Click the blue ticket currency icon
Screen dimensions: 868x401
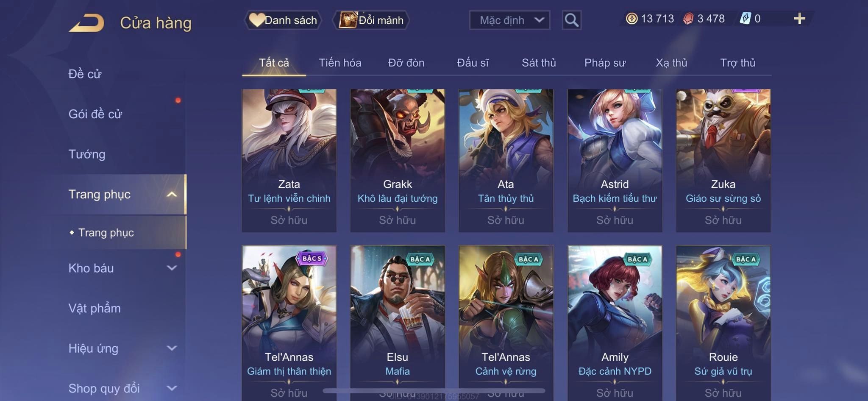coord(745,19)
